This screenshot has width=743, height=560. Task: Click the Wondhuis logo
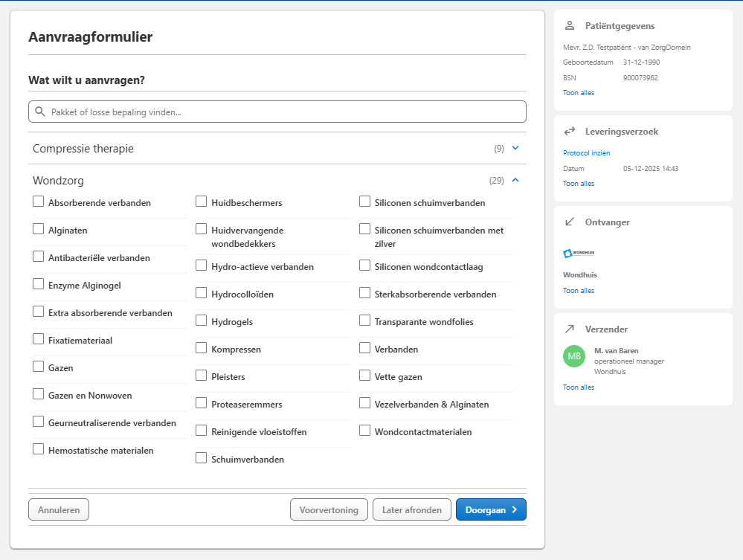[579, 254]
